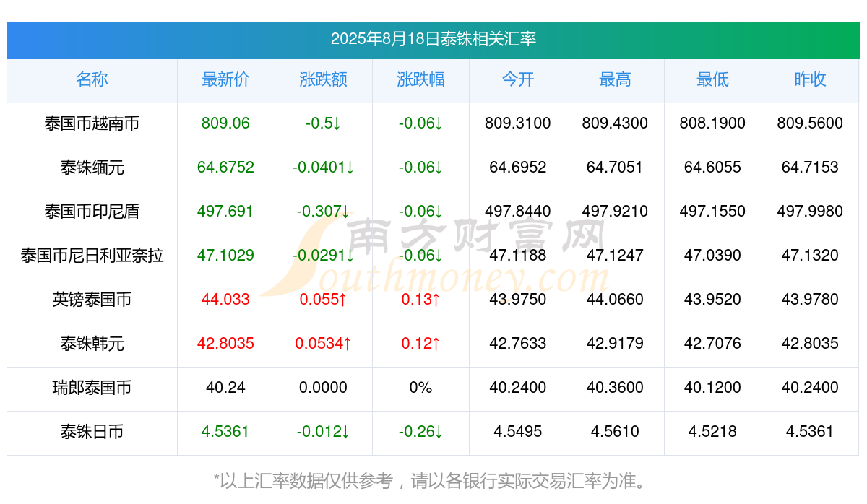This screenshot has width=867, height=504.
Task: Click the row name 泰铢韩元
Action: tap(92, 344)
